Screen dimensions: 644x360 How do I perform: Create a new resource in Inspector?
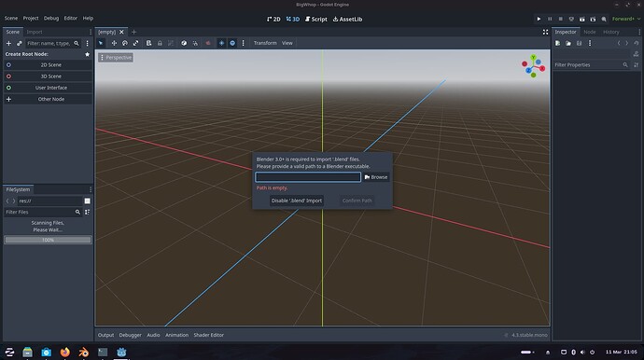pos(557,43)
